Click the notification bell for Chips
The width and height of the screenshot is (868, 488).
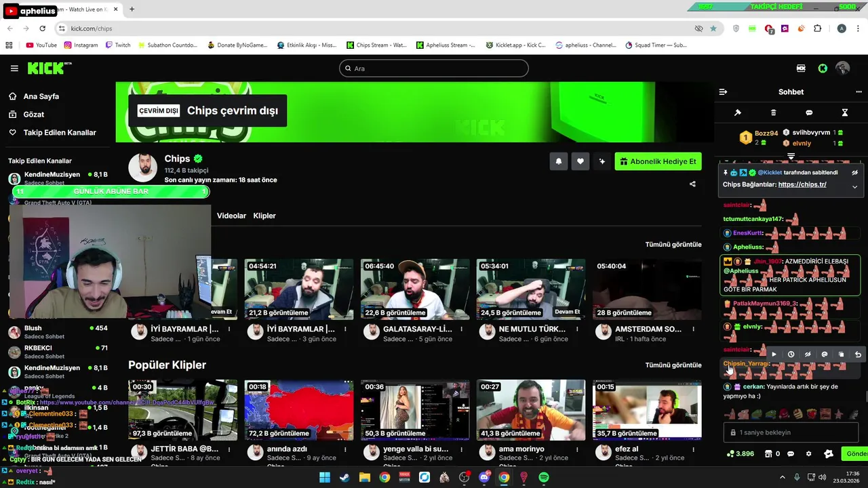559,161
